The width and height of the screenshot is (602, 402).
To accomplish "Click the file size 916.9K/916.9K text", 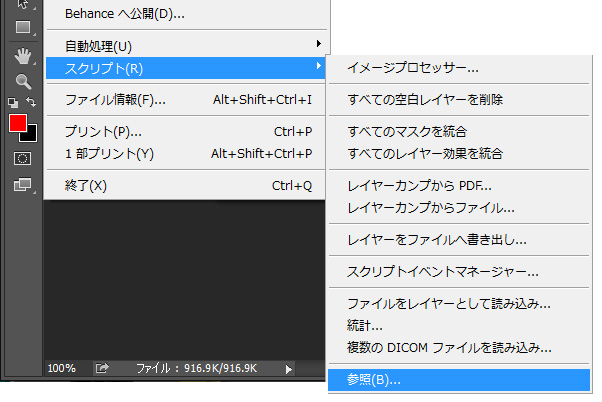I will click(x=220, y=368).
